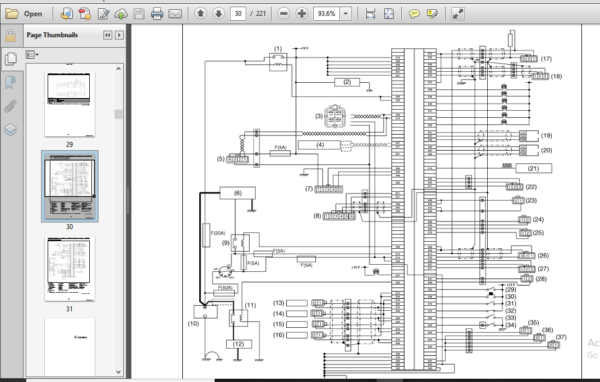Select page 29 thumbnail

(69, 104)
